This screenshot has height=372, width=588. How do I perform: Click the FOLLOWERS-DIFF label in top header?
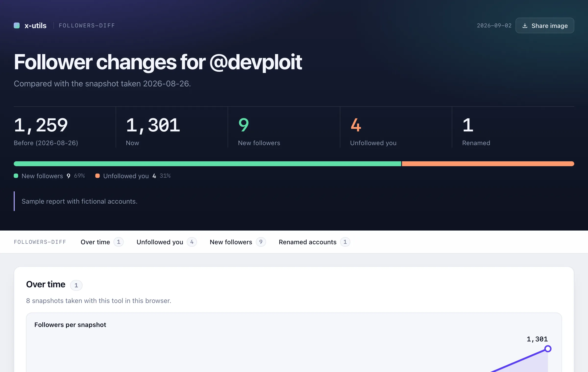(x=87, y=25)
